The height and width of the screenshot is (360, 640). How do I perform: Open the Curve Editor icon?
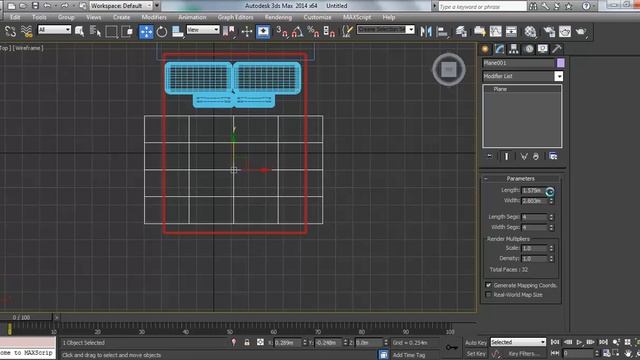[496, 31]
